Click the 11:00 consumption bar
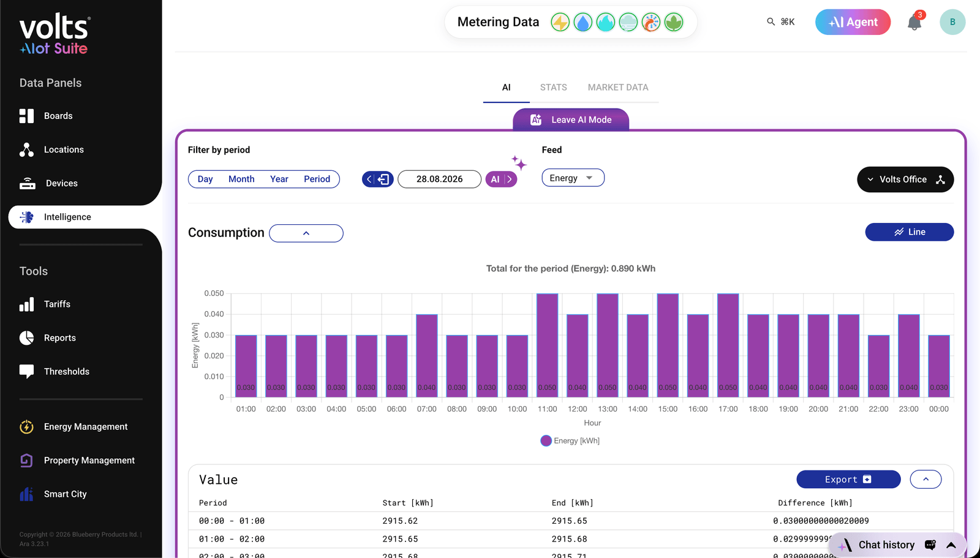 tap(547, 345)
